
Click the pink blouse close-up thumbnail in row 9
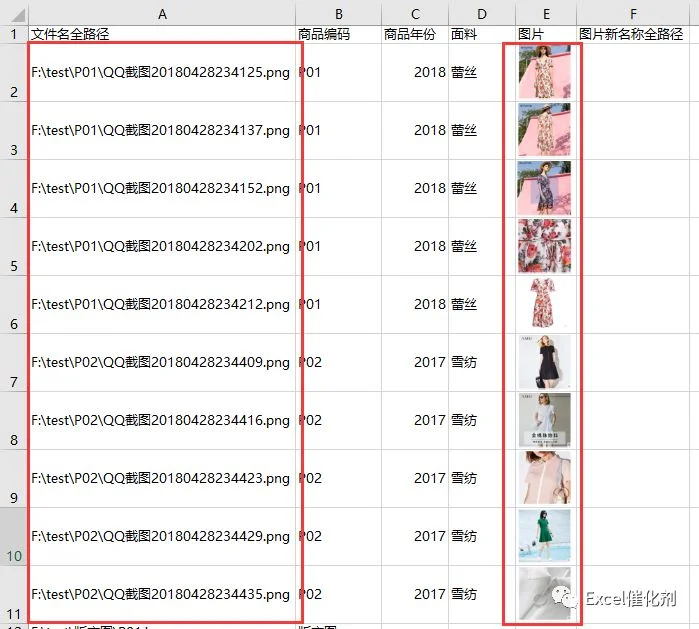coord(544,478)
